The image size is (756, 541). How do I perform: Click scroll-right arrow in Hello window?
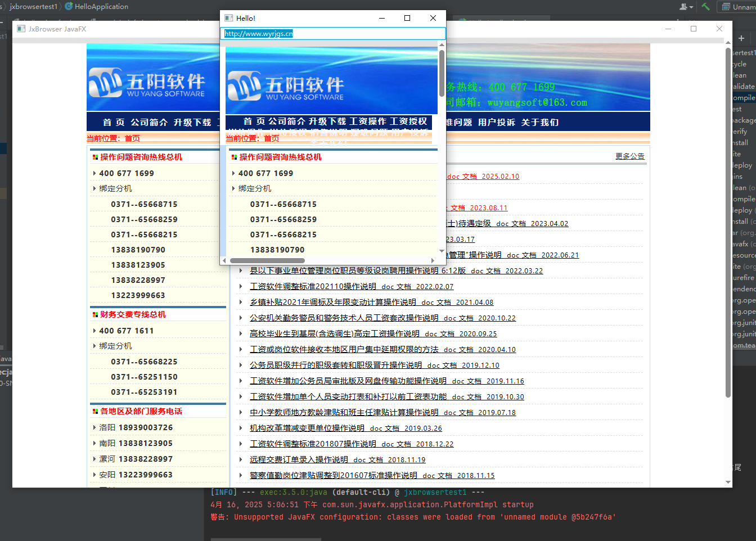(433, 260)
